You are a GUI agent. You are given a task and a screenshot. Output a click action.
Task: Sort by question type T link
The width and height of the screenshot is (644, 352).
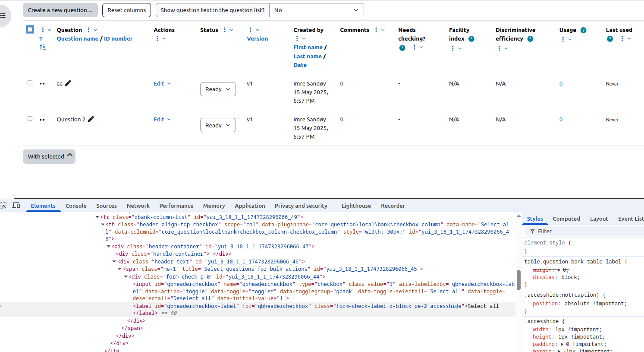(41, 38)
